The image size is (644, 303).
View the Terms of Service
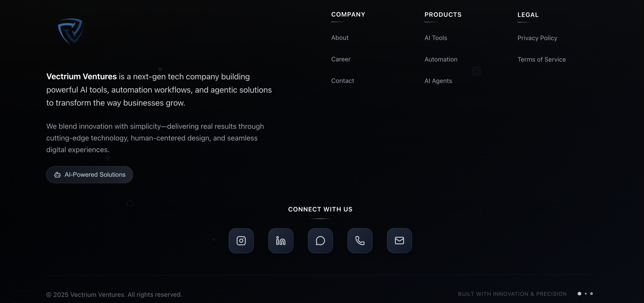(x=541, y=59)
